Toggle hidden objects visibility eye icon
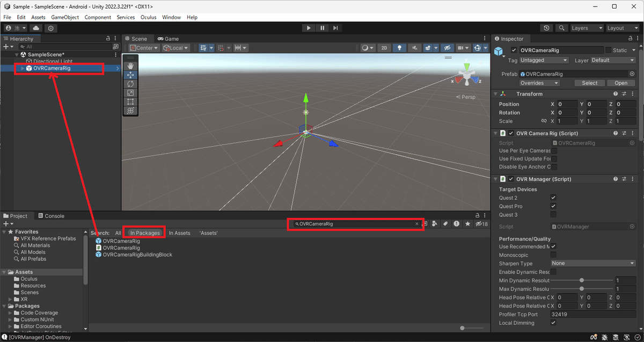This screenshot has height=342, width=644. coord(448,48)
